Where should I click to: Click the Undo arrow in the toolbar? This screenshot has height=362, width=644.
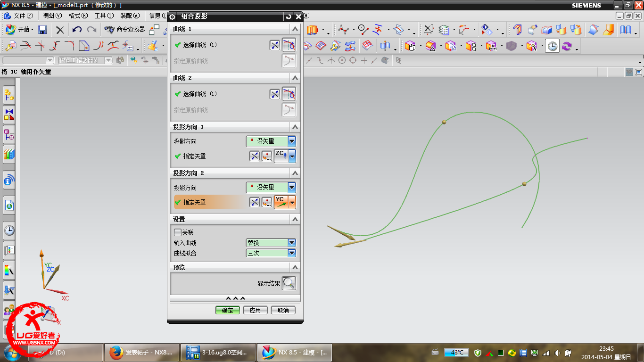point(77,29)
